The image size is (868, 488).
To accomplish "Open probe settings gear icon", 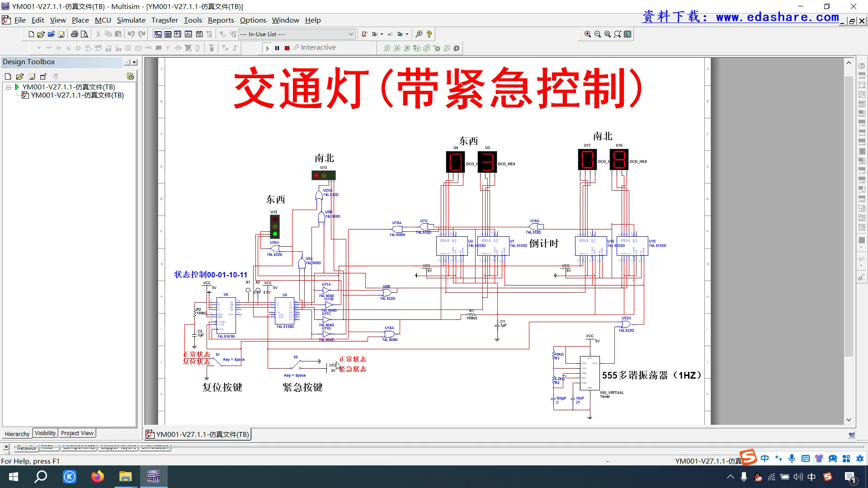I will (457, 48).
